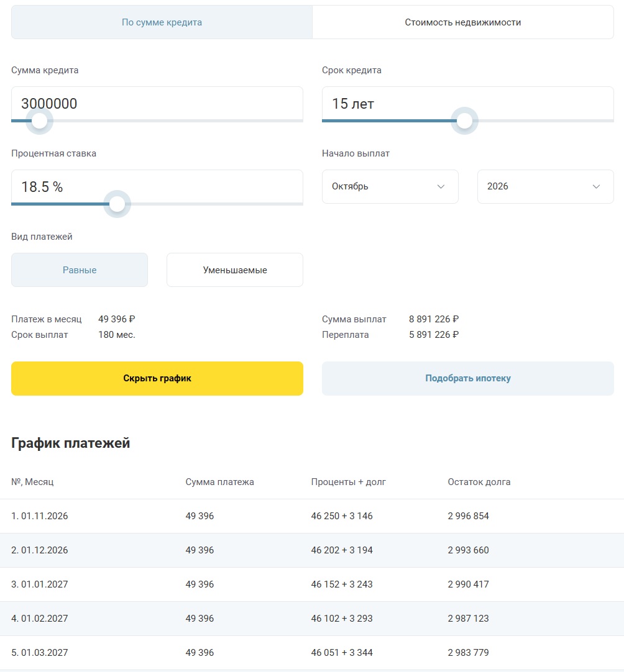Click the loan term slider handle
Viewport: 624px width, 672px height.
click(x=464, y=121)
